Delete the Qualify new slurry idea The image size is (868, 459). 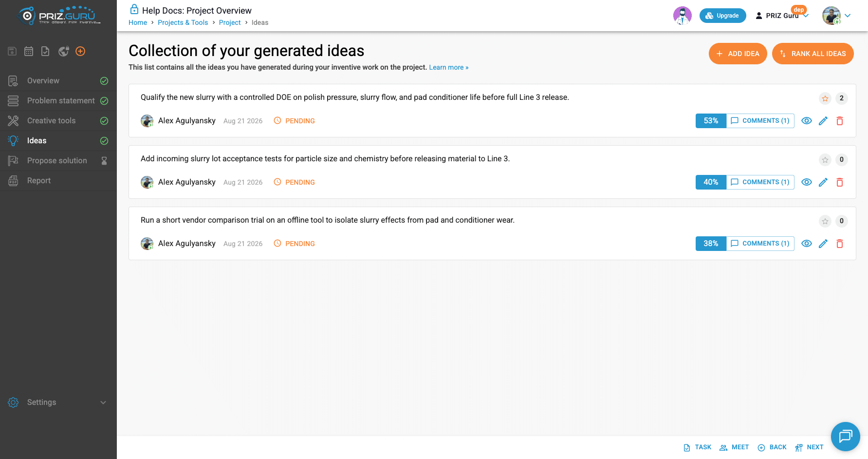[x=840, y=121]
